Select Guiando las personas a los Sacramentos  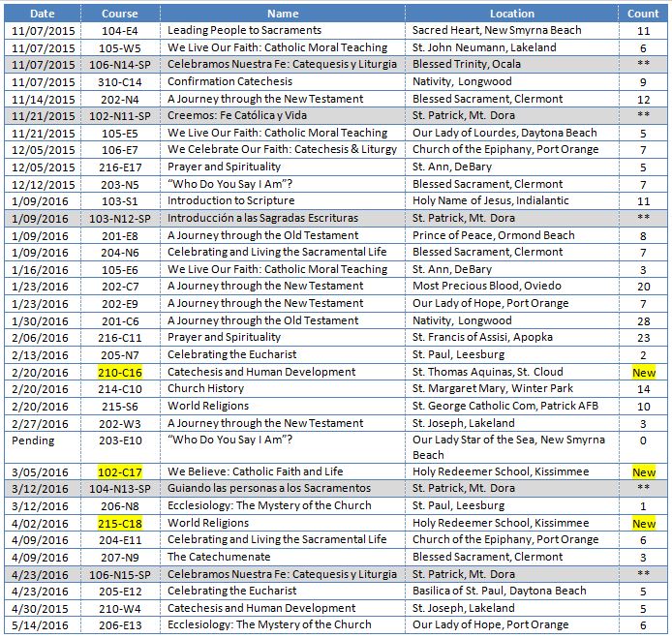pyautogui.click(x=268, y=489)
